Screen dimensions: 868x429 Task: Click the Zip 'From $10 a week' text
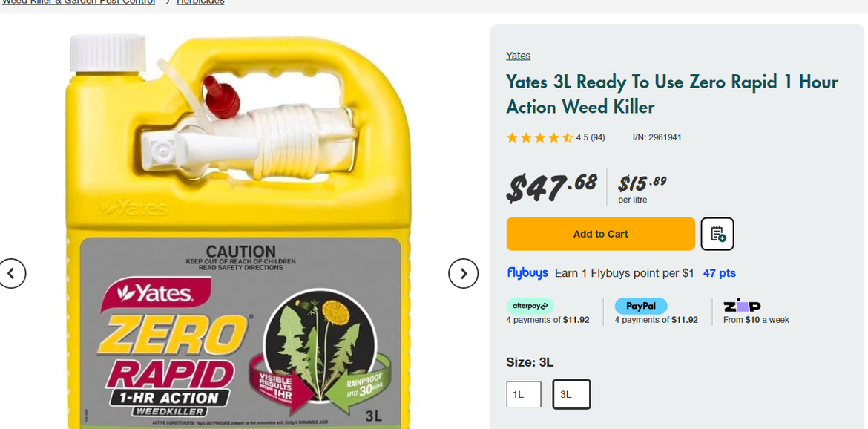[x=756, y=320]
